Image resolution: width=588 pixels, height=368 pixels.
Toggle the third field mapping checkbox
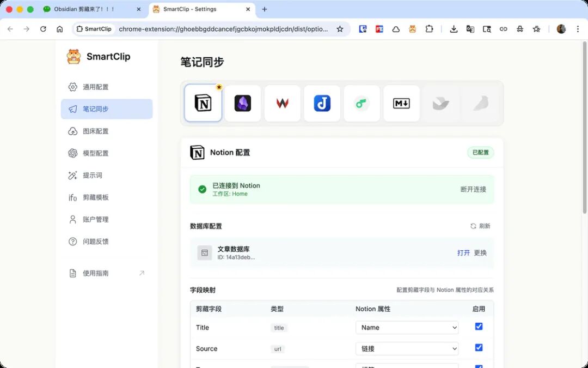point(479,366)
